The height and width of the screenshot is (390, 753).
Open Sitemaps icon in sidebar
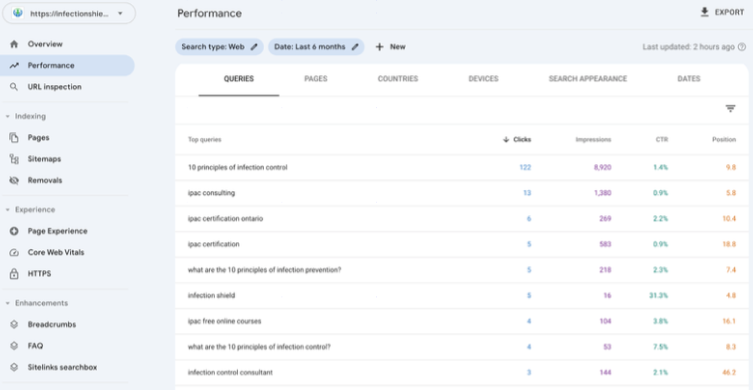[14, 159]
